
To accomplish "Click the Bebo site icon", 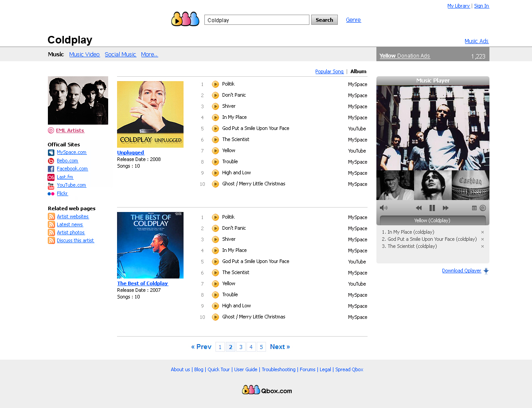I will (51, 161).
